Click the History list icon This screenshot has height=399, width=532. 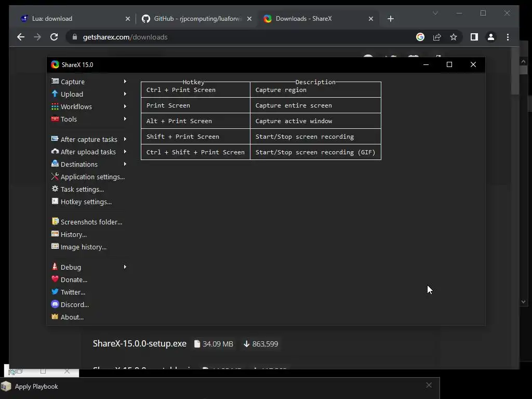pyautogui.click(x=55, y=234)
